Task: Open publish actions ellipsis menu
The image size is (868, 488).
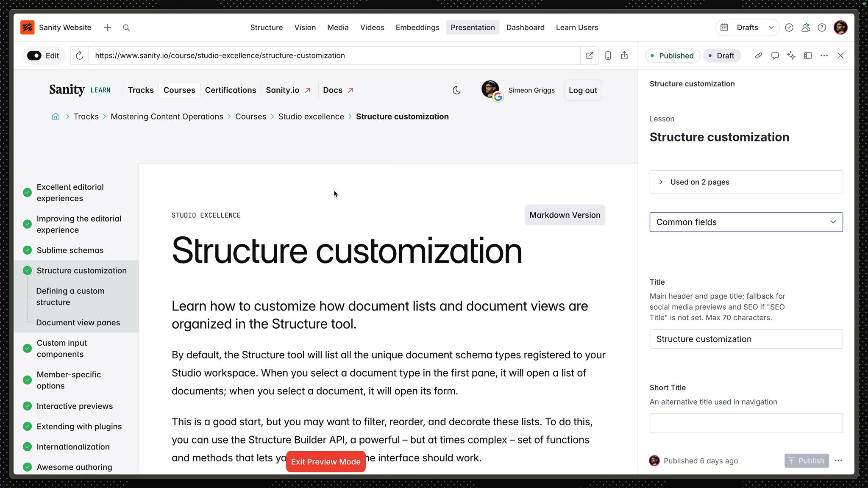Action: click(838, 461)
